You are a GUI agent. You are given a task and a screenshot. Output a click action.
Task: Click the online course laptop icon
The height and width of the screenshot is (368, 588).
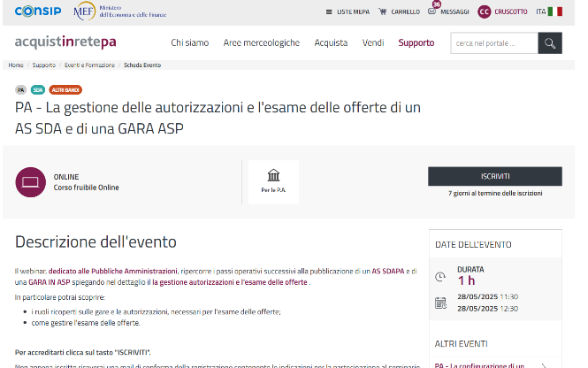30,181
